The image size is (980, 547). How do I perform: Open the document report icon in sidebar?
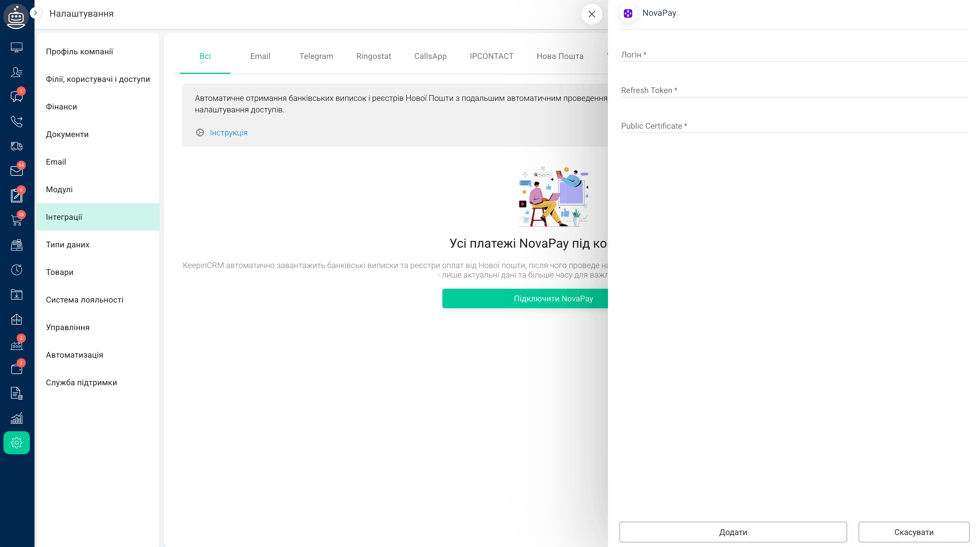(16, 394)
